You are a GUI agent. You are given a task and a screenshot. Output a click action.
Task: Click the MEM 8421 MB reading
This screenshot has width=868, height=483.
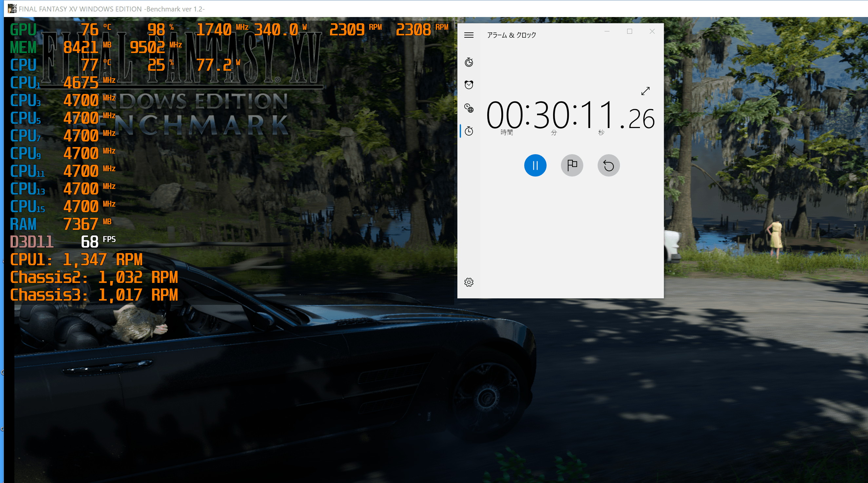point(87,47)
